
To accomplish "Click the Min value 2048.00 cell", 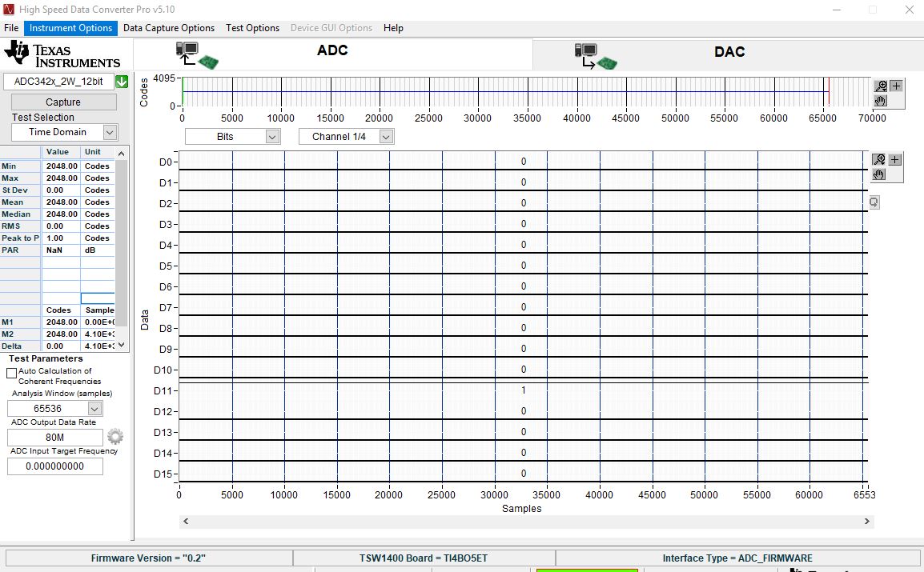I will 62,166.
